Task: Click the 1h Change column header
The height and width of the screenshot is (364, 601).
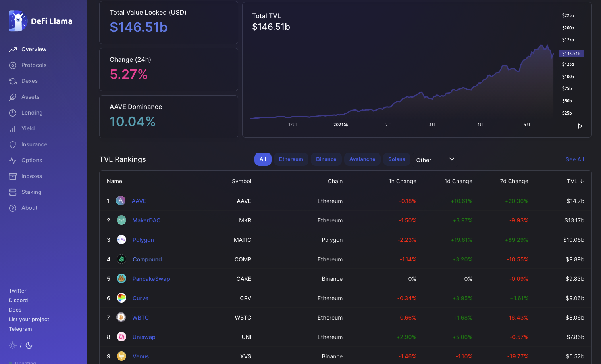Action: click(403, 181)
